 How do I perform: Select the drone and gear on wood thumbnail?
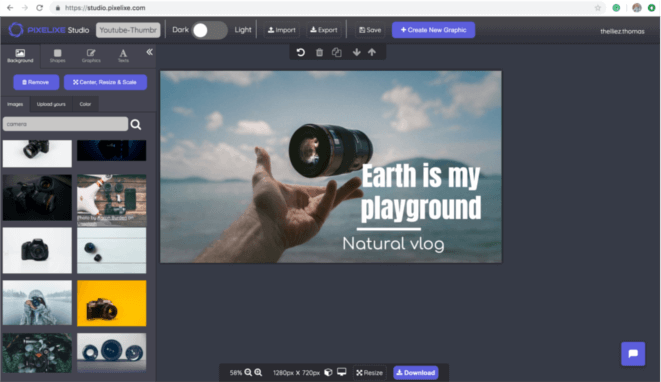click(112, 200)
